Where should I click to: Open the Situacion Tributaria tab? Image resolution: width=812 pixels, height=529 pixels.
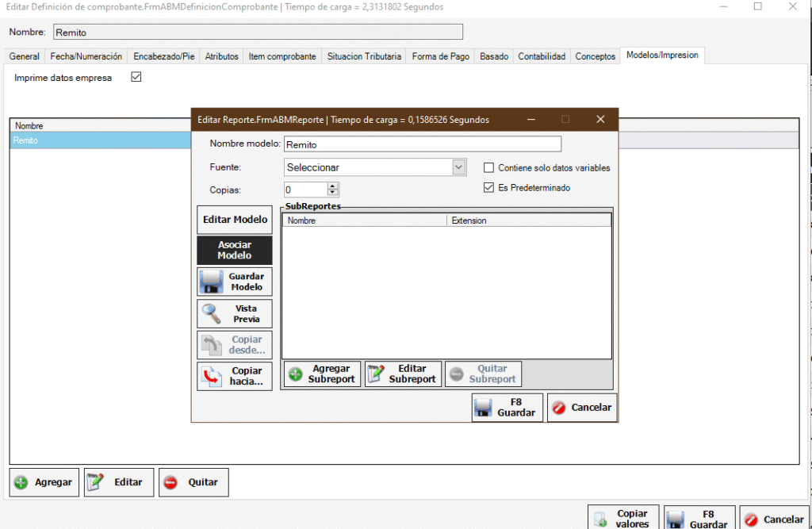[x=365, y=56]
